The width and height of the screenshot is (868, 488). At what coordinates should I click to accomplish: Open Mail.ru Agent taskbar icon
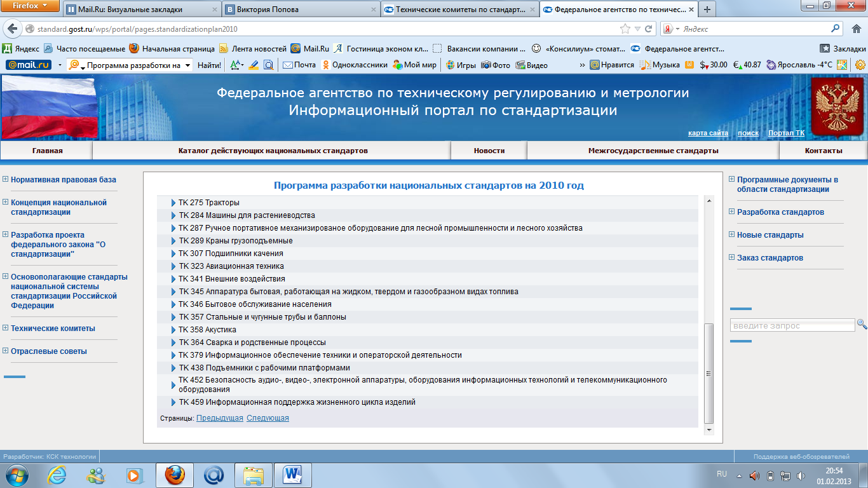tap(214, 475)
